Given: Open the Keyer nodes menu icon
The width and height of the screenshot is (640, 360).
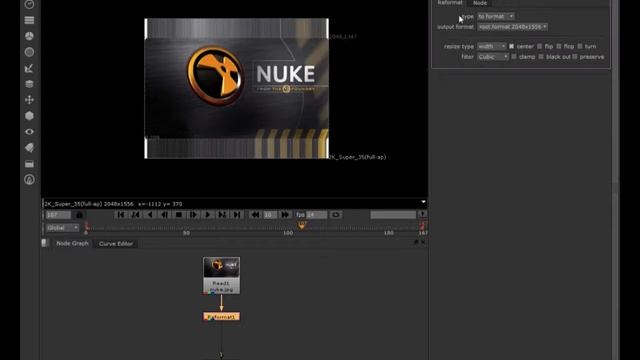Looking at the screenshot, I should 29,68.
